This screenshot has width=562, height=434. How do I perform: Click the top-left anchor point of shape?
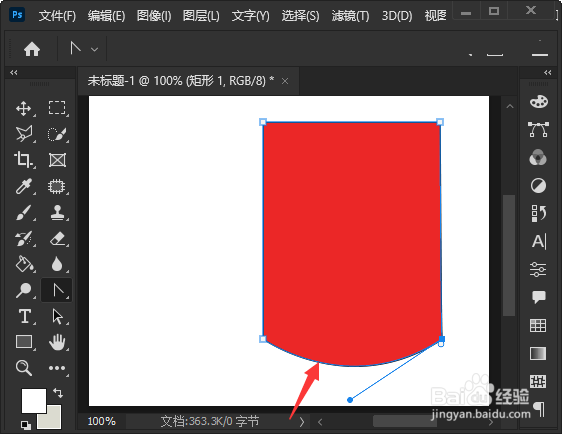point(263,122)
